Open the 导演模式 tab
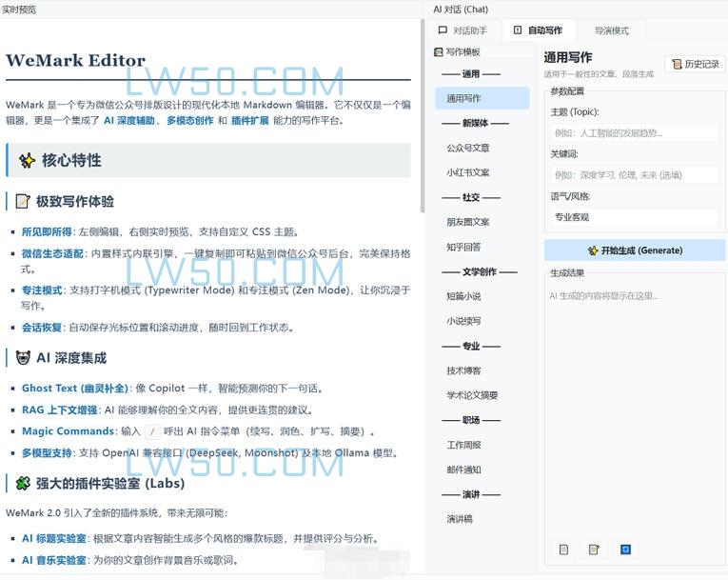Viewport: 728px width, 580px height. tap(612, 30)
